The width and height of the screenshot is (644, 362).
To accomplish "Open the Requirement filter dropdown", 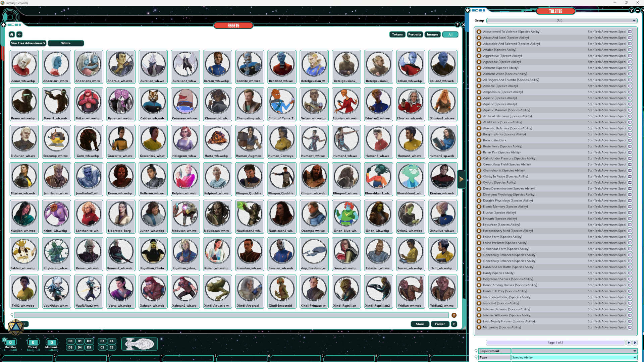I will 574,351.
